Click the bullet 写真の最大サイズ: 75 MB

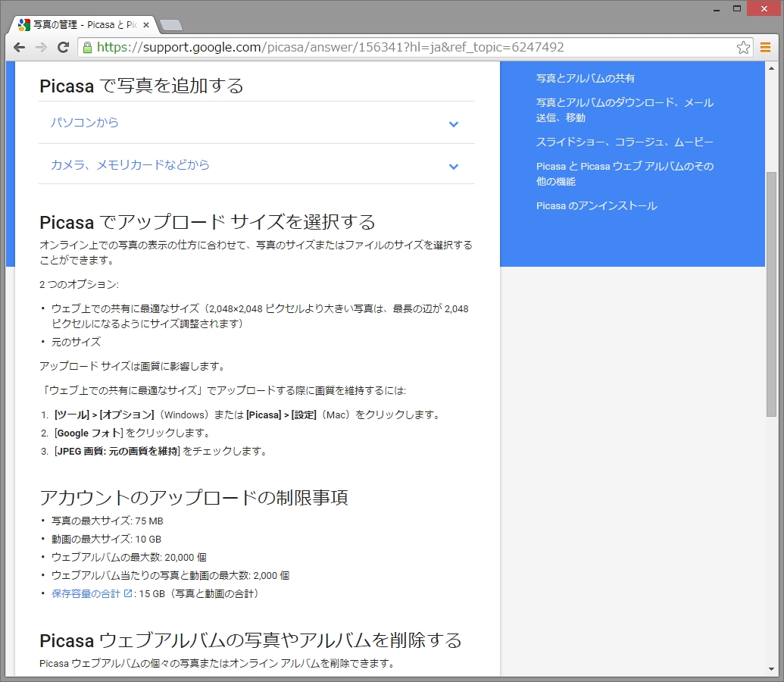108,521
